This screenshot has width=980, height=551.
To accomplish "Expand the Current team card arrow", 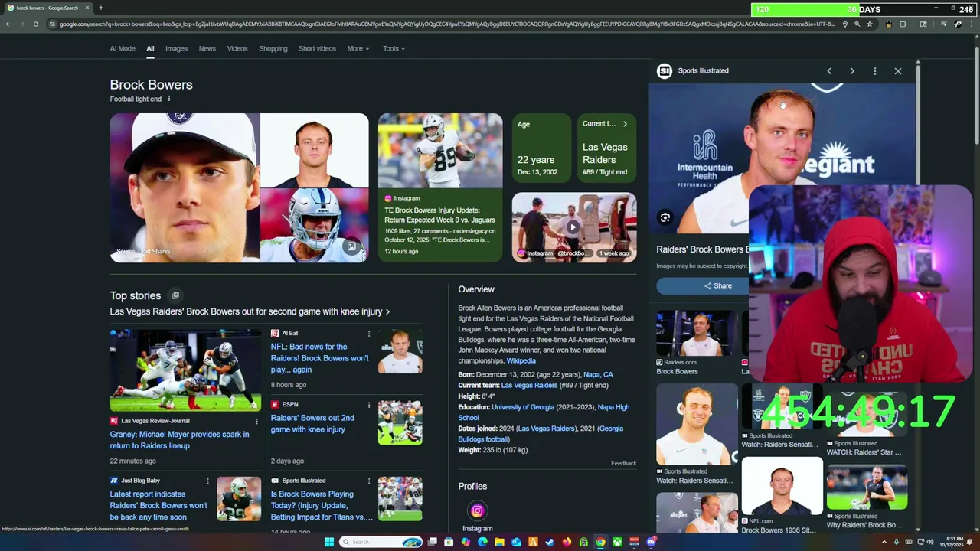I will pos(625,124).
